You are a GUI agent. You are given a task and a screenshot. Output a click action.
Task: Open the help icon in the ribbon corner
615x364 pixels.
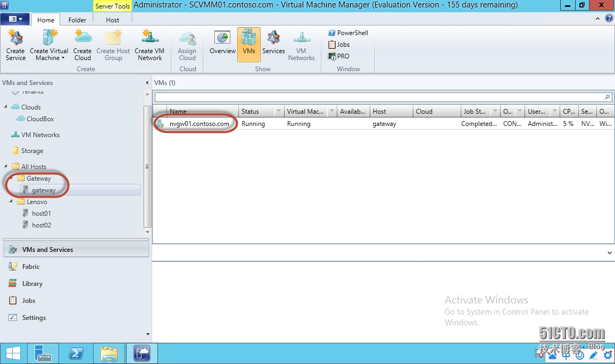(609, 19)
